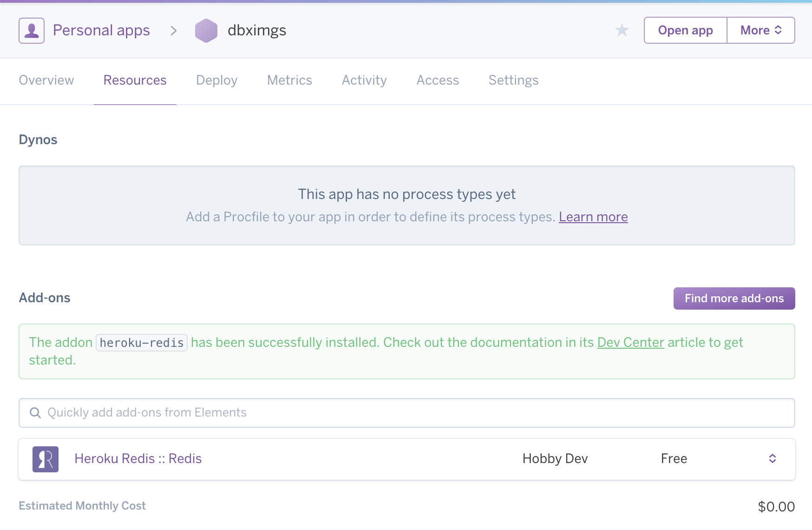Click the Personal apps user avatar icon

(x=32, y=31)
